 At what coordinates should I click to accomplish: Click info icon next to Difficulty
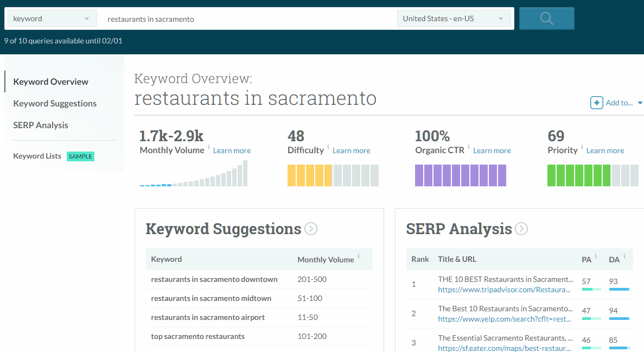(328, 147)
